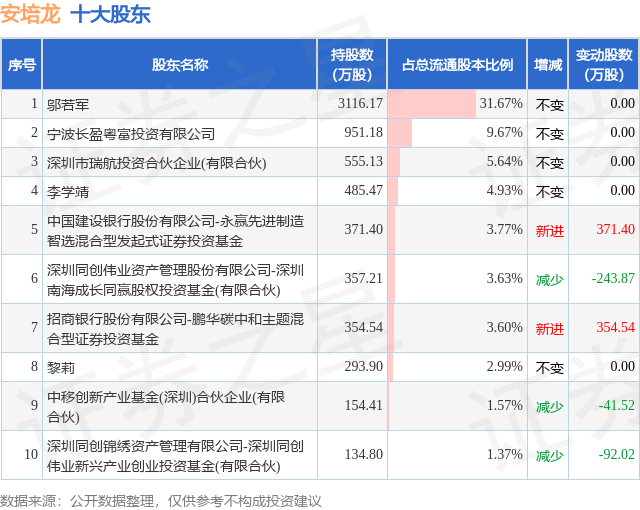Click shareholder 宁波长盈粤富投资有限公司

click(x=131, y=133)
